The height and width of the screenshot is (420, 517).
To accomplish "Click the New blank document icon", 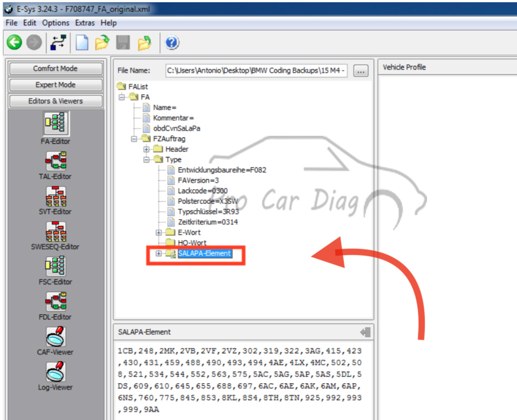I will pyautogui.click(x=82, y=43).
